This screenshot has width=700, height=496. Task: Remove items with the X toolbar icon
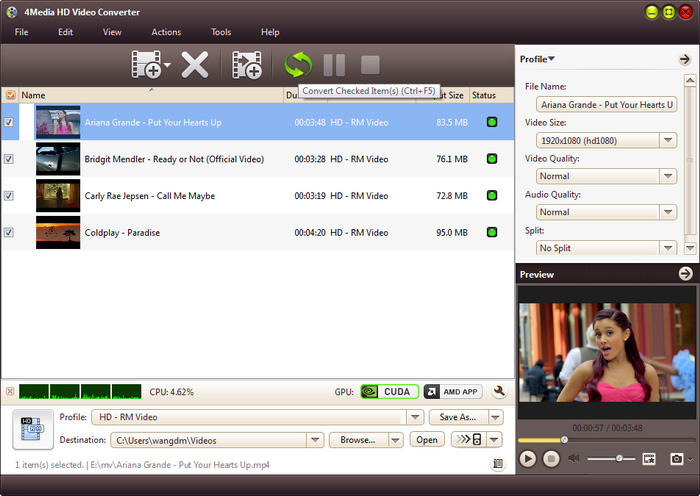[195, 65]
